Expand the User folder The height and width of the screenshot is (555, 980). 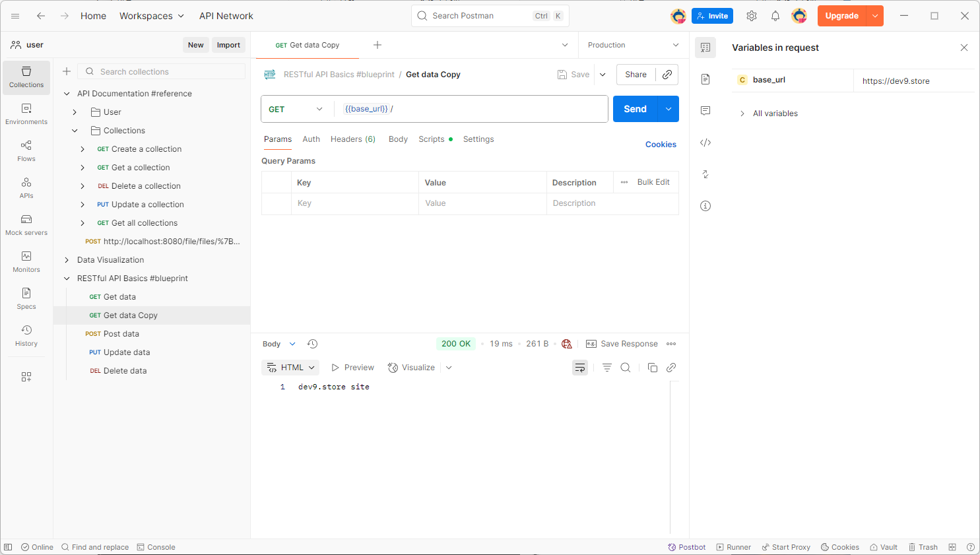pos(75,112)
